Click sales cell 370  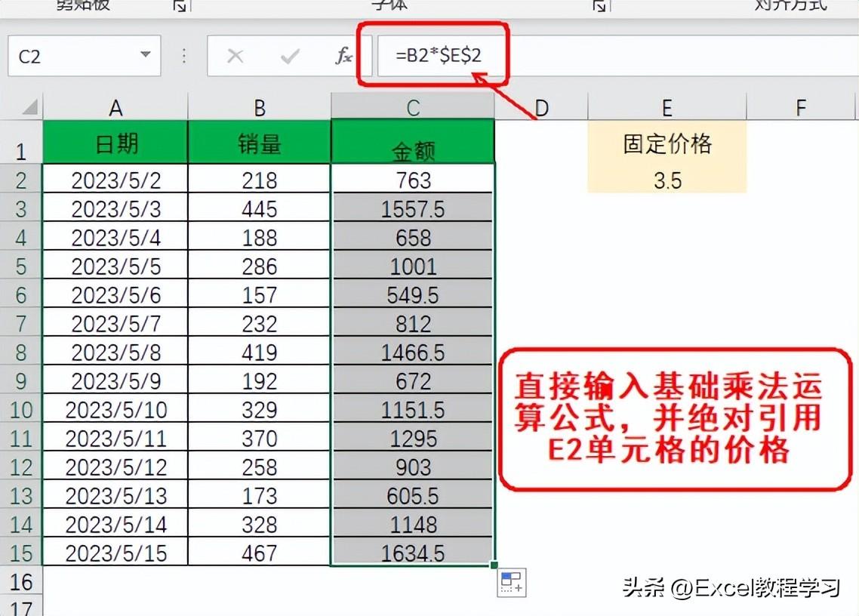click(x=260, y=437)
